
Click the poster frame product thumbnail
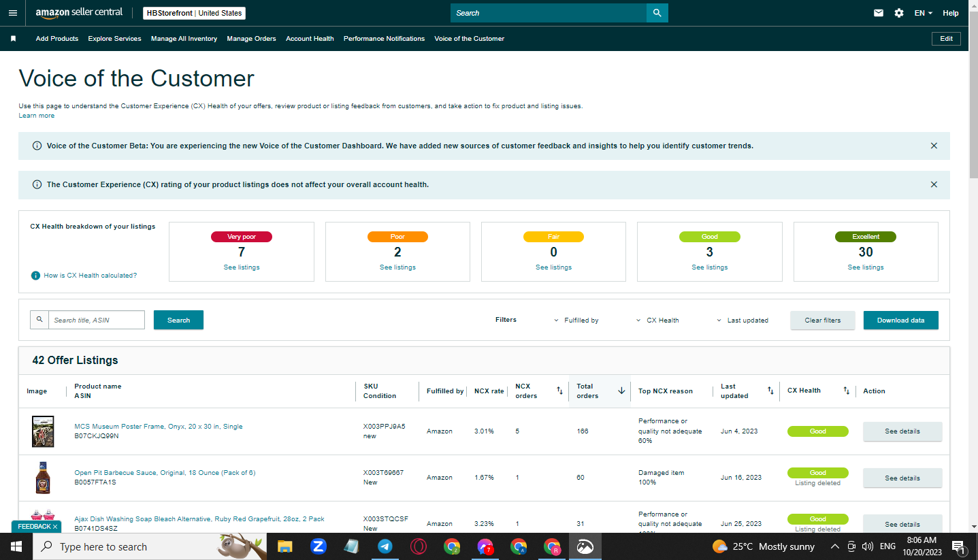(x=43, y=431)
